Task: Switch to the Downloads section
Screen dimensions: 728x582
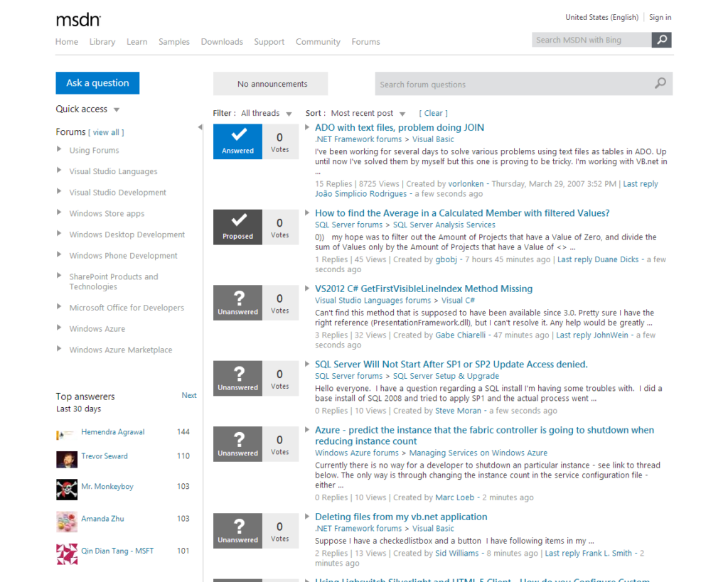Action: [222, 41]
